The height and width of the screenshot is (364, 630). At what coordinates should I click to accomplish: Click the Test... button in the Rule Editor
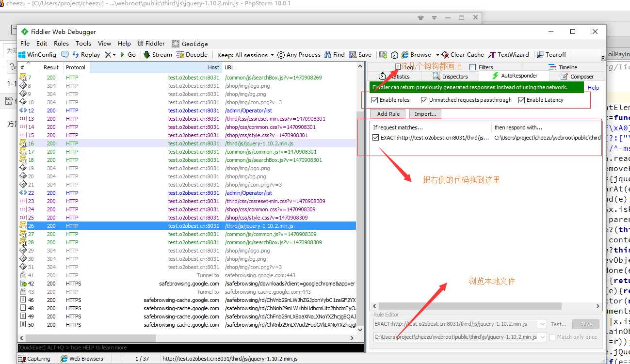(558, 324)
